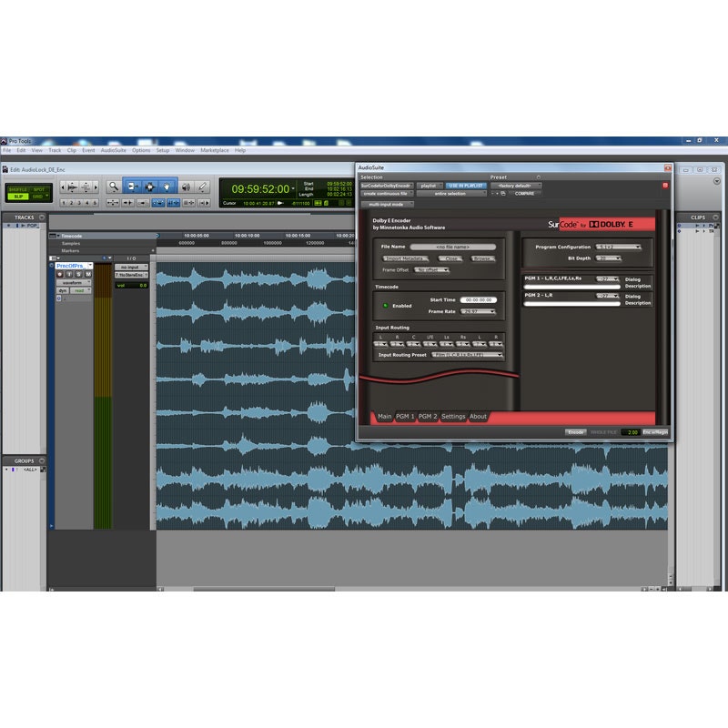Select the Grabber hand tool

coord(167,187)
